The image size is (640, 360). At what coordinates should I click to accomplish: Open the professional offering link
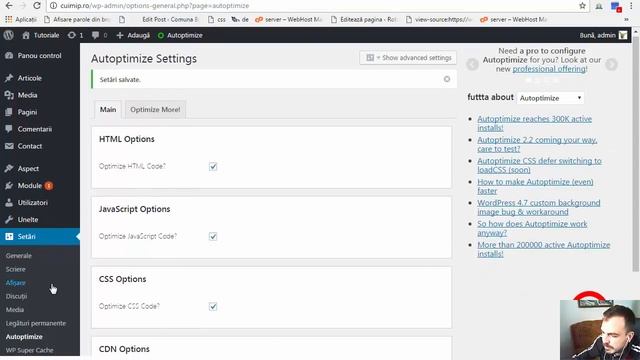(549, 69)
